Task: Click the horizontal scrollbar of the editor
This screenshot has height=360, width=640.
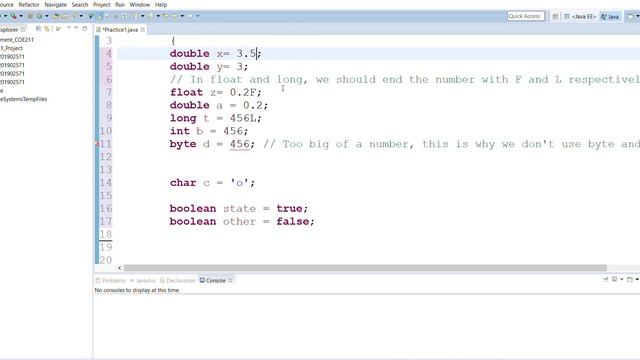Action: click(x=365, y=268)
